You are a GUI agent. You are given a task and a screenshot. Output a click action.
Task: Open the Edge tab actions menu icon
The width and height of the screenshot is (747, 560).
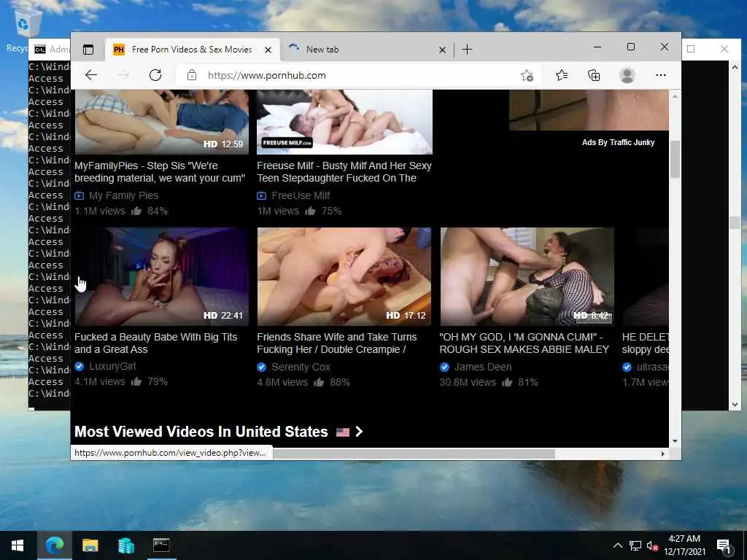(88, 50)
